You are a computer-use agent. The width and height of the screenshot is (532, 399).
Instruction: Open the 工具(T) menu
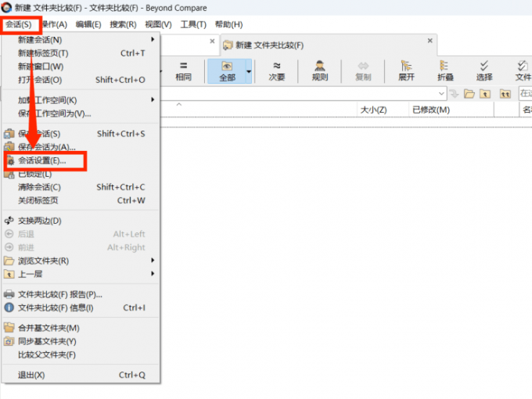click(x=193, y=24)
